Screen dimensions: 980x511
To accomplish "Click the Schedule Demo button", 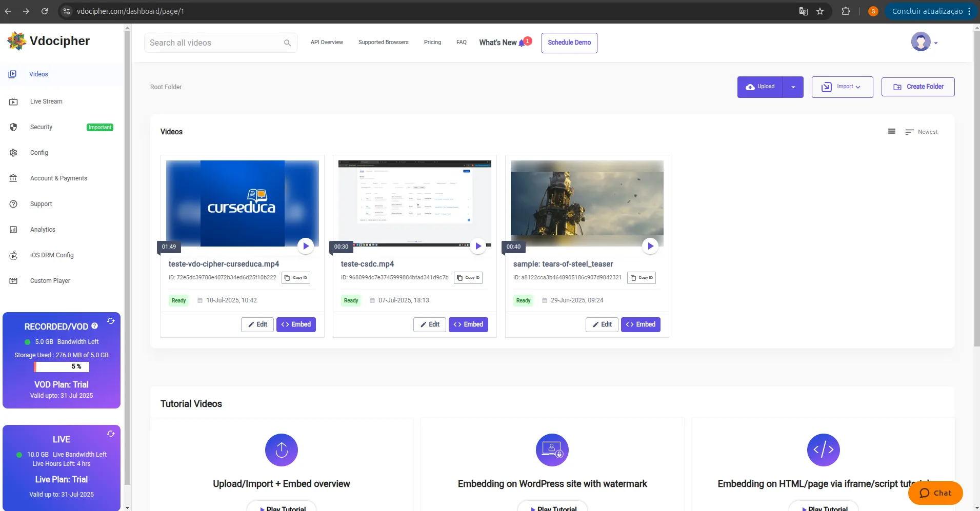I will click(569, 43).
